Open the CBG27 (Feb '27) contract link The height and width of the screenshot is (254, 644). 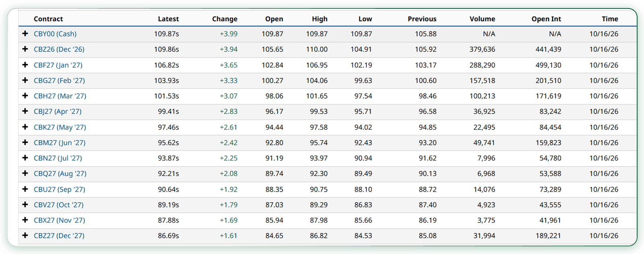59,81
